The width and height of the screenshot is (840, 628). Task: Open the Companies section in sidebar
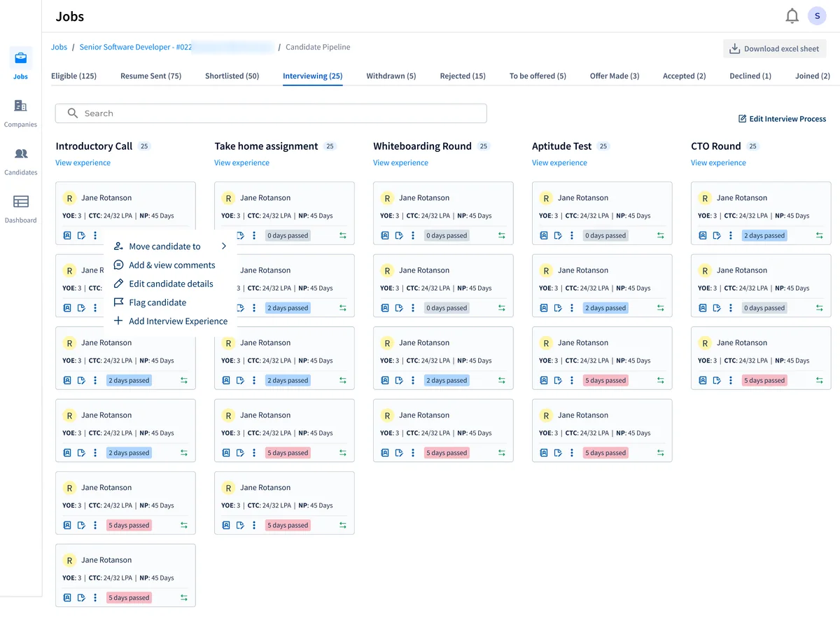pyautogui.click(x=21, y=113)
